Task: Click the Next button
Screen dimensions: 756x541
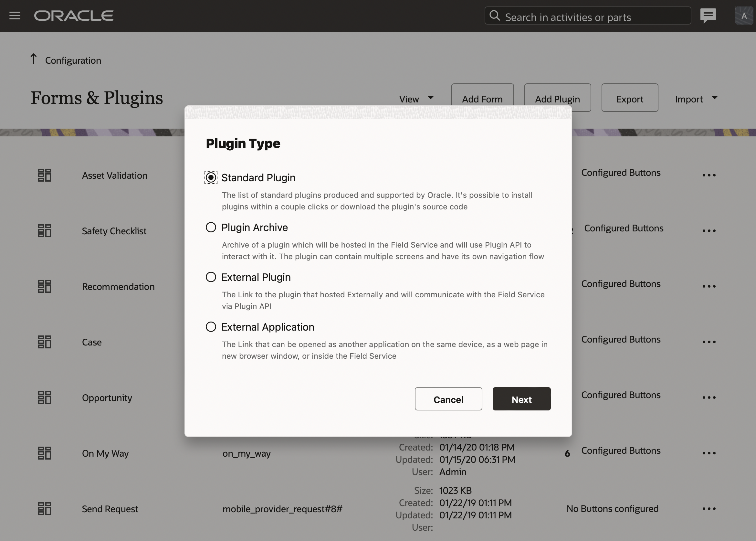Action: [x=521, y=399]
